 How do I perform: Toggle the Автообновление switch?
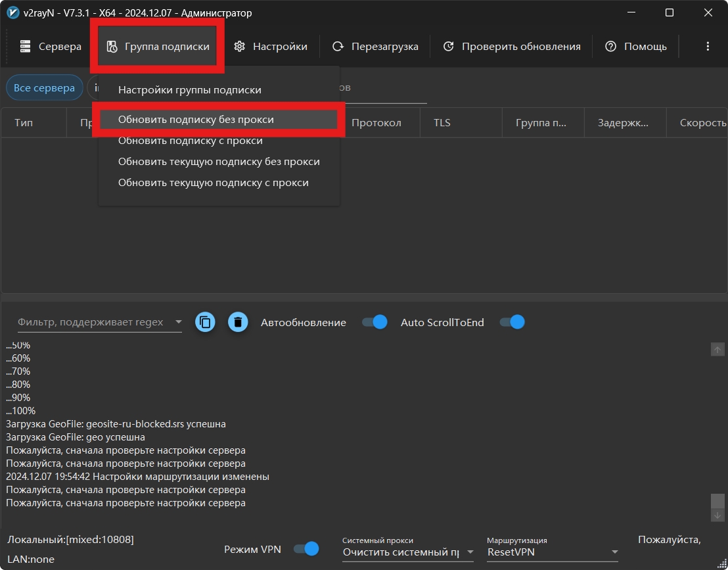coord(375,322)
